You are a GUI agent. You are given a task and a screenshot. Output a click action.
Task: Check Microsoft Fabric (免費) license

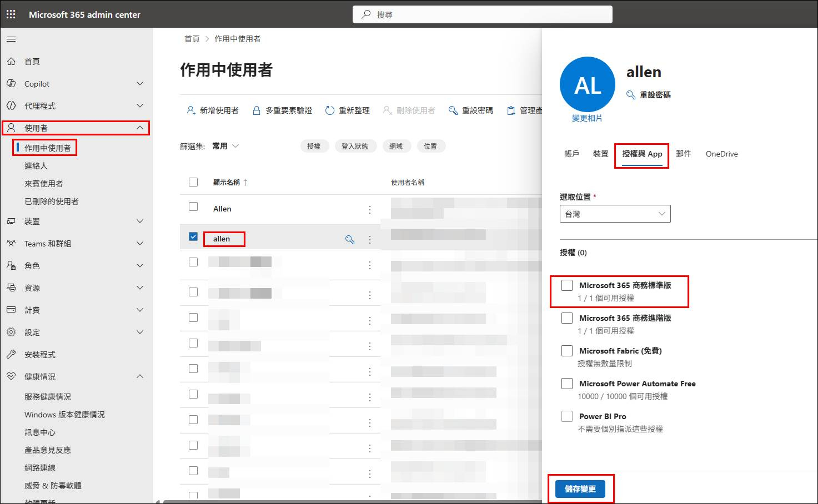(x=567, y=351)
